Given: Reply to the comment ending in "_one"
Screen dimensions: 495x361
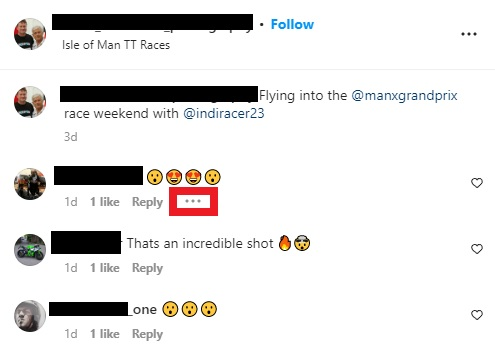Looking at the screenshot, I should point(147,334).
